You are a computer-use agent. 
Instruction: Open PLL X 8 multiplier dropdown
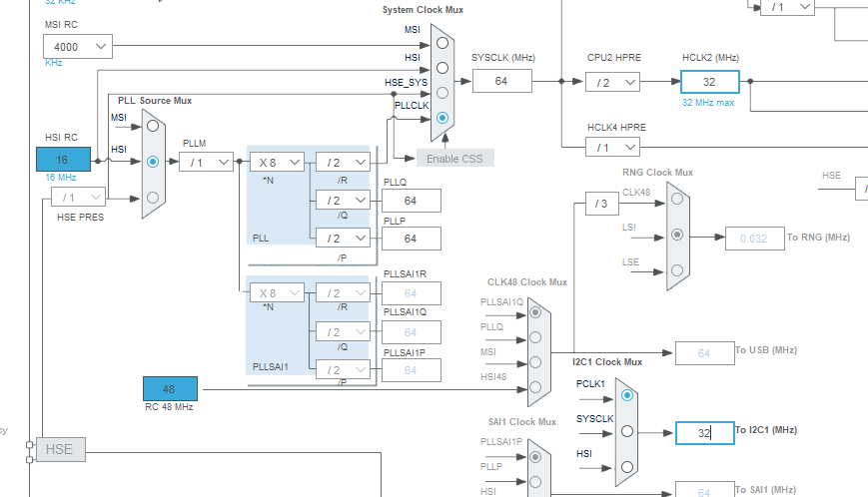coord(277,162)
